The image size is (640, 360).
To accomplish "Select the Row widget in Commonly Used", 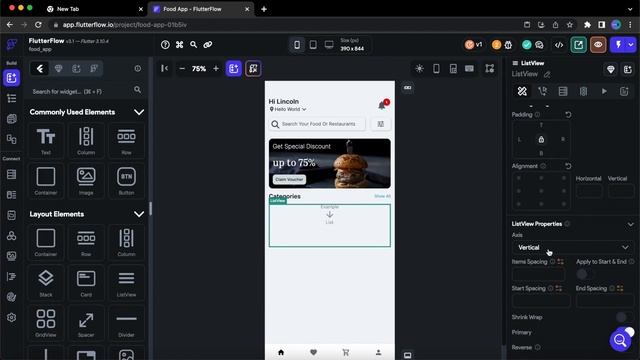I will pos(126,141).
